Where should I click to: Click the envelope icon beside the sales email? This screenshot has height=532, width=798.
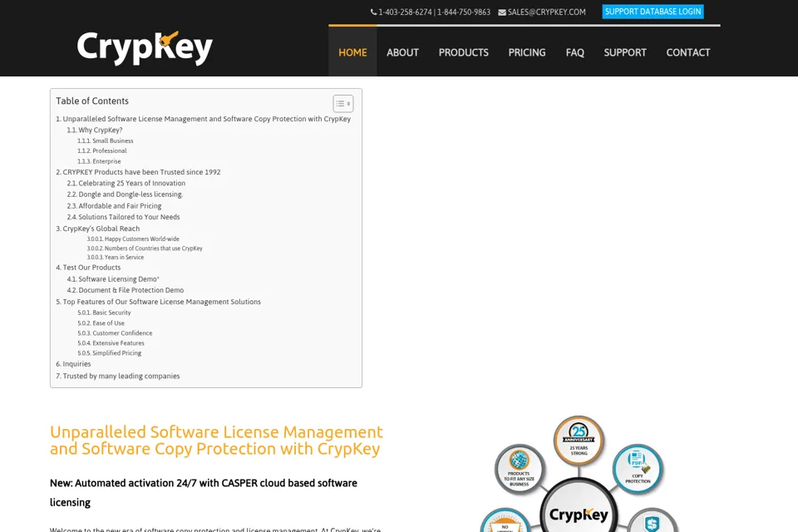(502, 12)
